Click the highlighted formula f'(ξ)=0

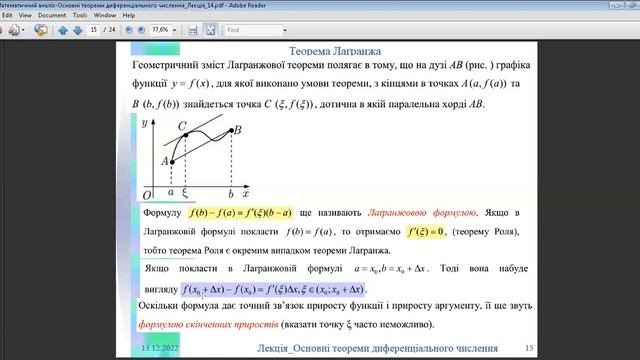(425, 232)
